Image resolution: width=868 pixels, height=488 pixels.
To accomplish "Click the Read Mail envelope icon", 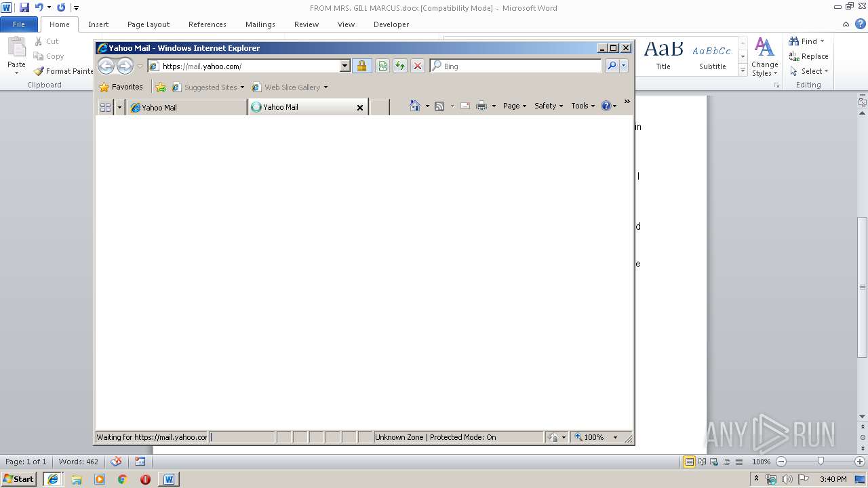I will 465,106.
